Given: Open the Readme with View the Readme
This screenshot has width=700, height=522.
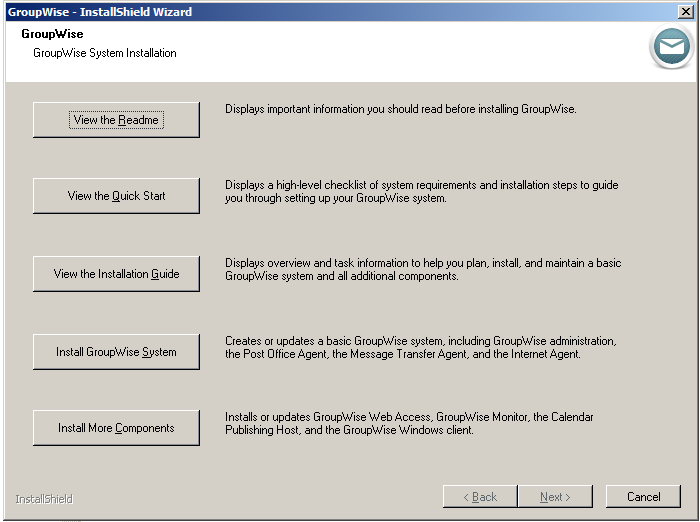Looking at the screenshot, I should [x=116, y=120].
